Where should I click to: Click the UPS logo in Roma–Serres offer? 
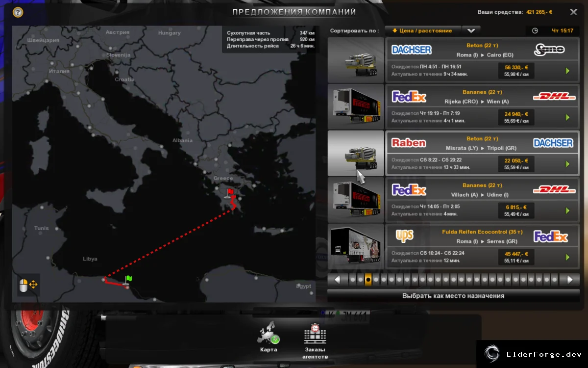pyautogui.click(x=405, y=236)
